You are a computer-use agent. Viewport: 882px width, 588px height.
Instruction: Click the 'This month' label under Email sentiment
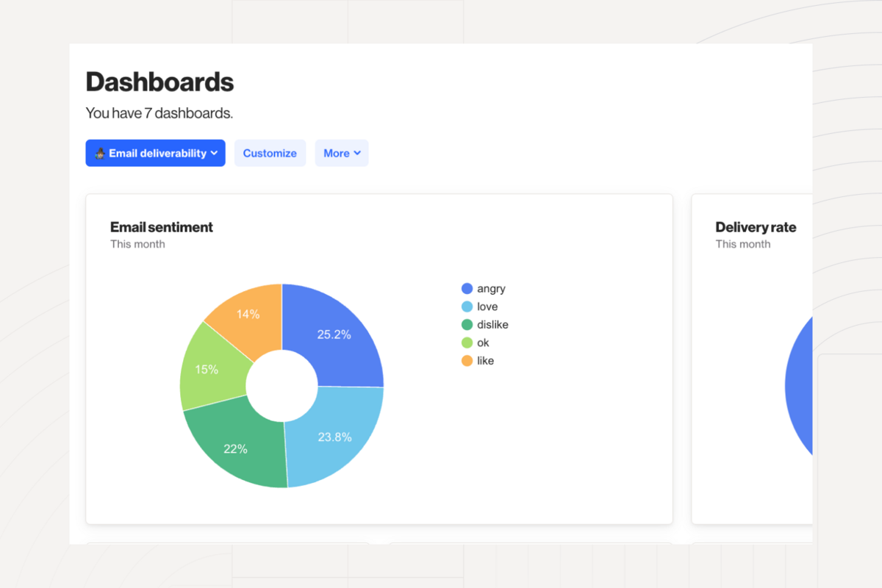pos(137,243)
